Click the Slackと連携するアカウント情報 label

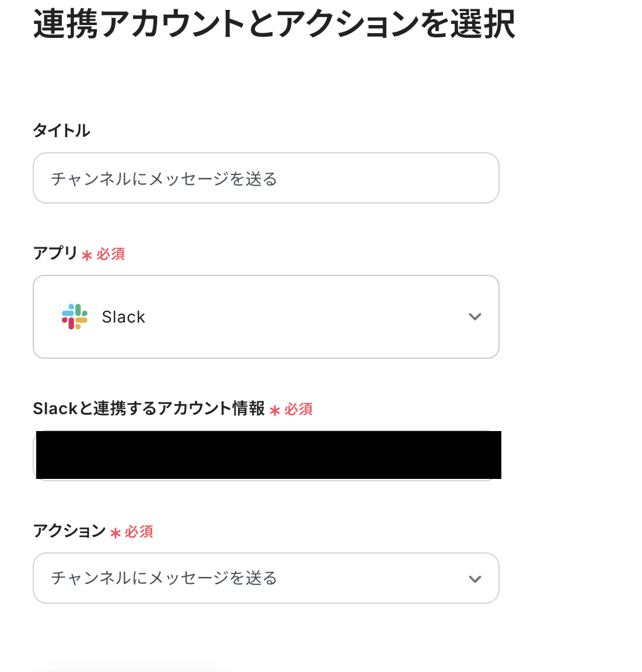pos(149,408)
